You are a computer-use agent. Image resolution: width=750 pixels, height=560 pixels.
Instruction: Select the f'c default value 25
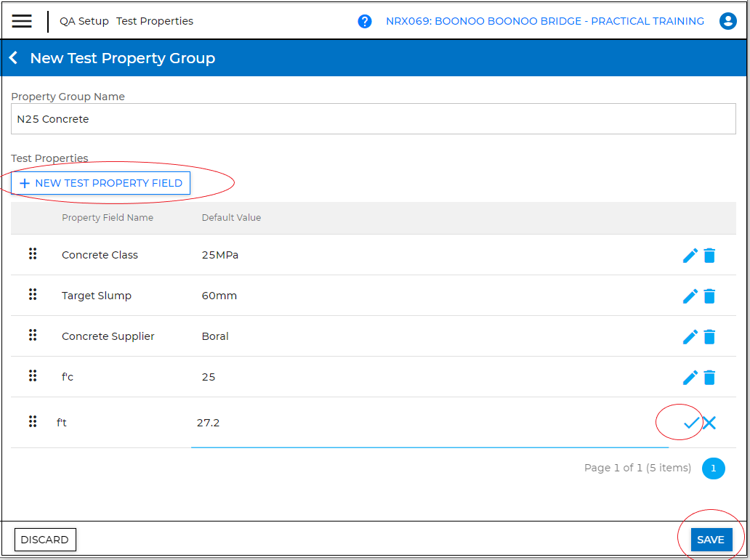pos(208,377)
